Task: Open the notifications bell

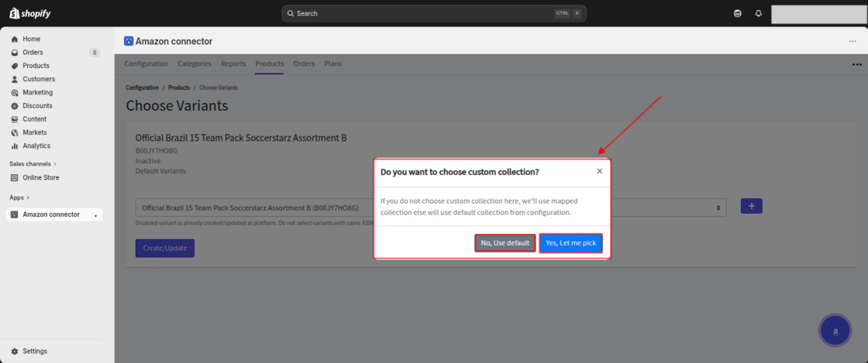Action: pyautogui.click(x=759, y=14)
